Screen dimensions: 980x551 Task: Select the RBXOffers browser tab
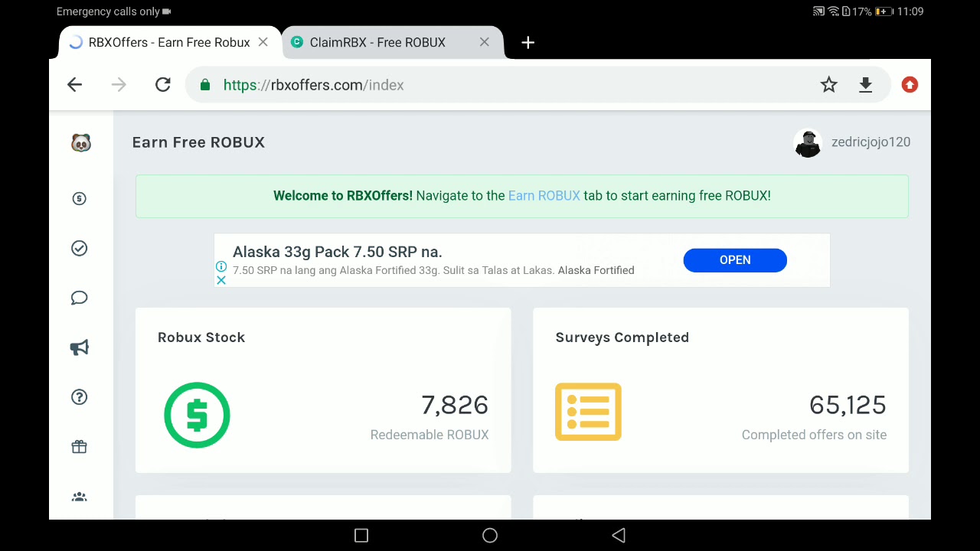(x=168, y=43)
